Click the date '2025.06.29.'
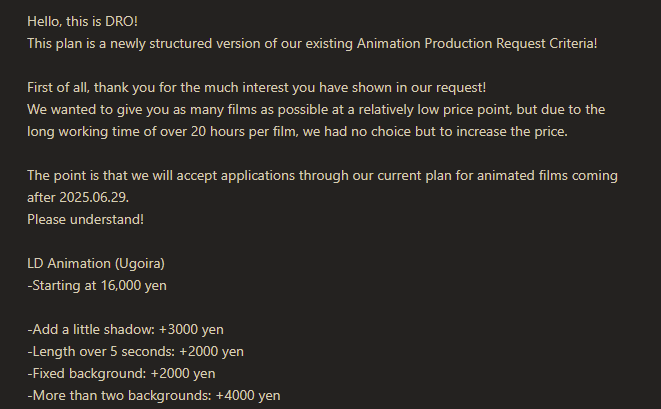Image resolution: width=661 pixels, height=409 pixels. (94, 197)
